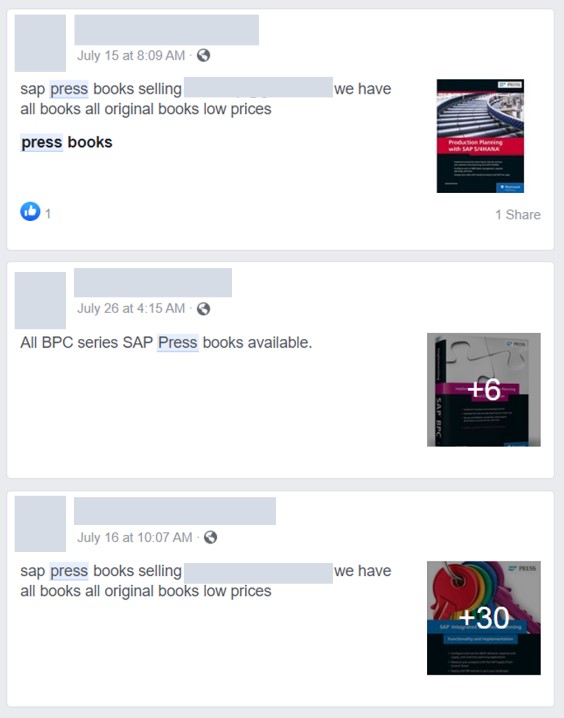
Task: Click the first post's author profile picture
Action: click(40, 43)
